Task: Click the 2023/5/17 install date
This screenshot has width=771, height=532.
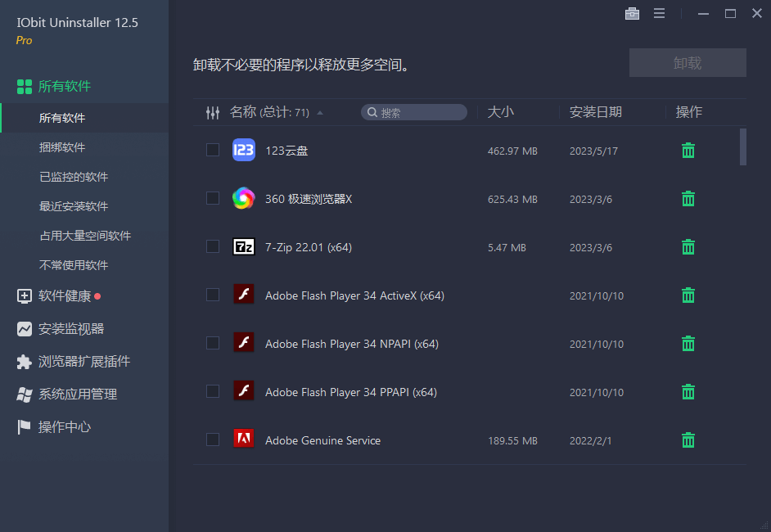Action: pos(593,151)
